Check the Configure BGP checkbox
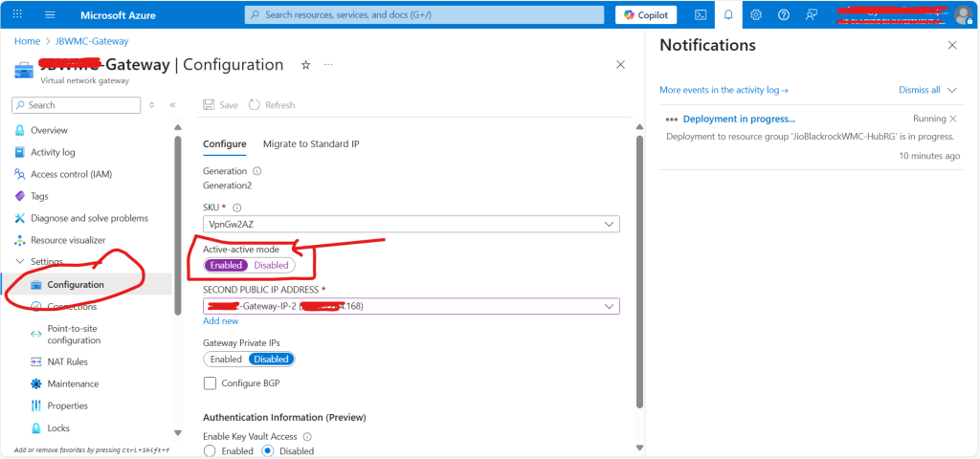 (x=210, y=383)
